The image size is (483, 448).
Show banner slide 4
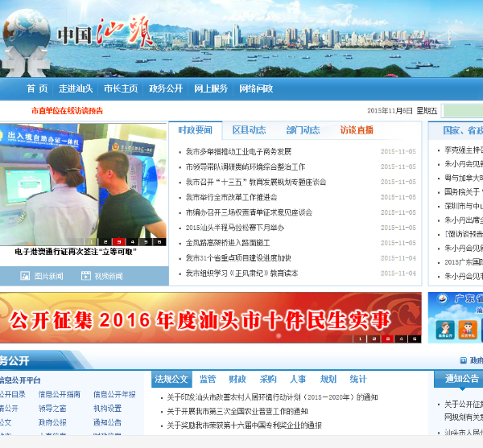401,339
